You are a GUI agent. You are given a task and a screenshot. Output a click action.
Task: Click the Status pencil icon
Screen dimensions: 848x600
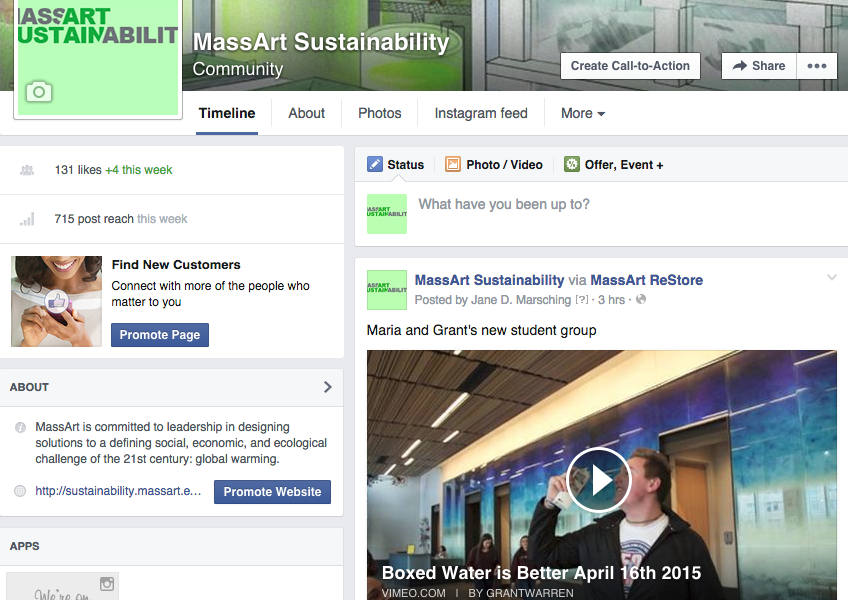click(x=374, y=164)
